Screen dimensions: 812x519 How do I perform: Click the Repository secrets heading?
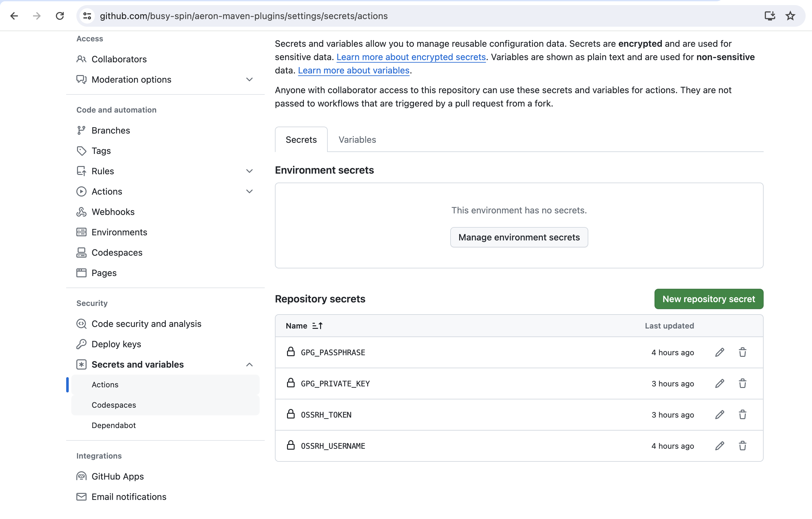[x=320, y=299]
